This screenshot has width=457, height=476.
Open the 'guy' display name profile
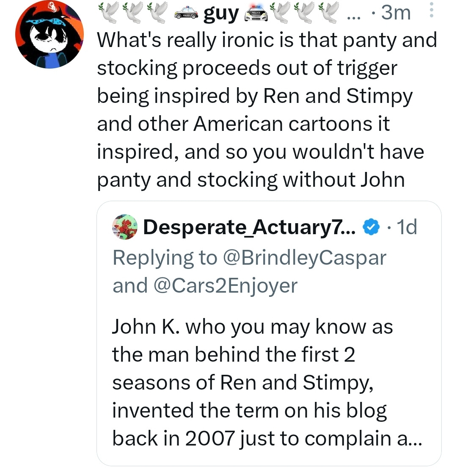[221, 14]
